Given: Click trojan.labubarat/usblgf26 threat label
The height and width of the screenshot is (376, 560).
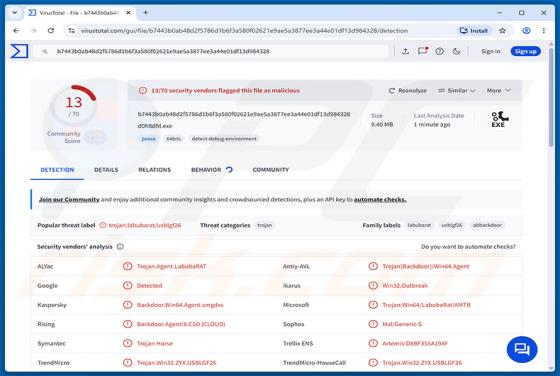Looking at the screenshot, I should point(145,225).
